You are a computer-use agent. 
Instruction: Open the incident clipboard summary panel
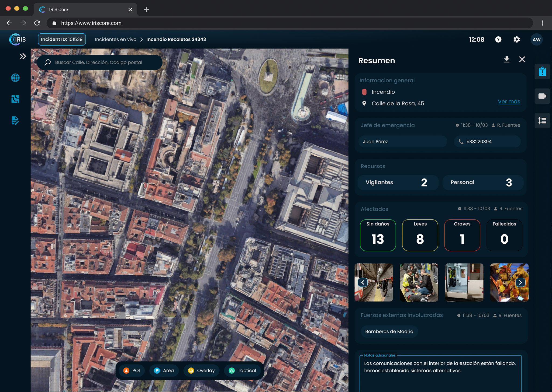[x=542, y=72]
